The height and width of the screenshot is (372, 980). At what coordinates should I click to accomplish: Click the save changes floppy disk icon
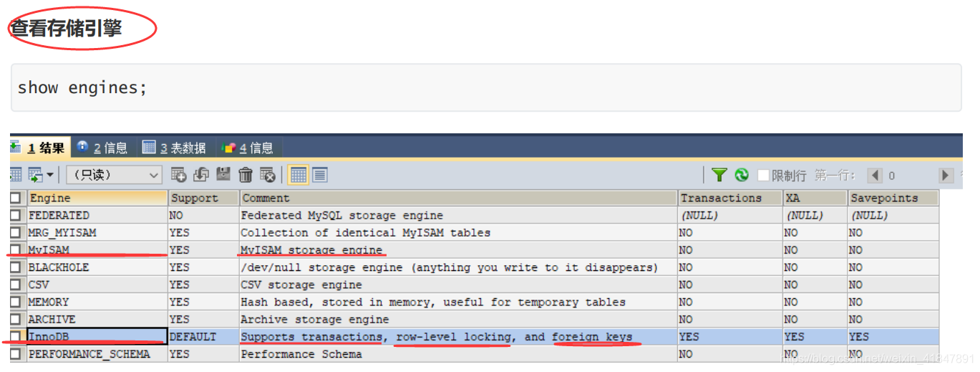pyautogui.click(x=223, y=175)
